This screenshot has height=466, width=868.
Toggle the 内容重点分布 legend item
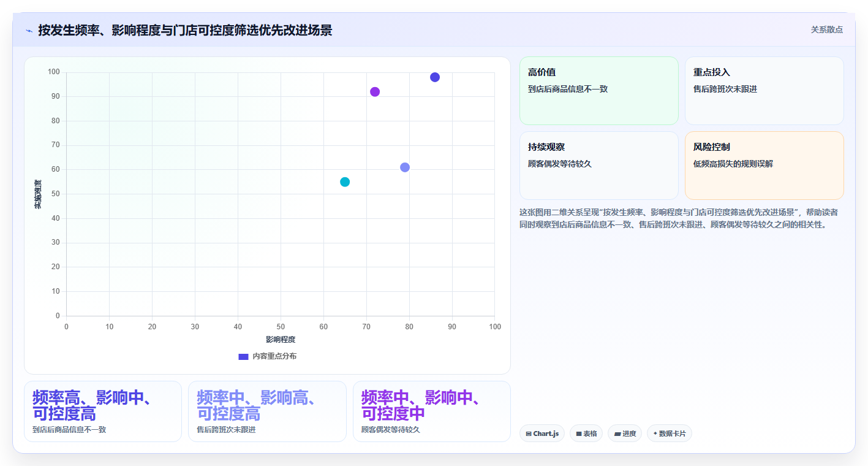click(x=267, y=356)
